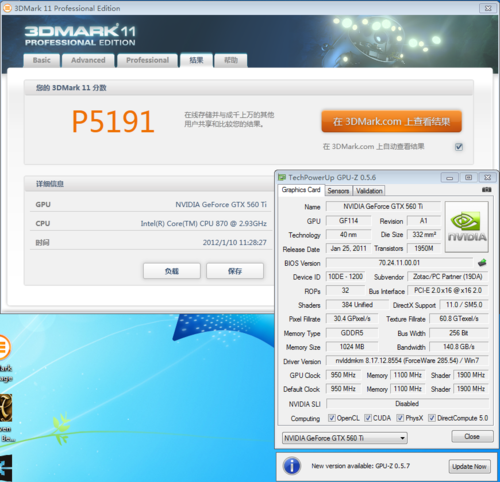500x482 pixels.
Task: Toggle the OpenCL checkbox
Action: pyautogui.click(x=331, y=418)
